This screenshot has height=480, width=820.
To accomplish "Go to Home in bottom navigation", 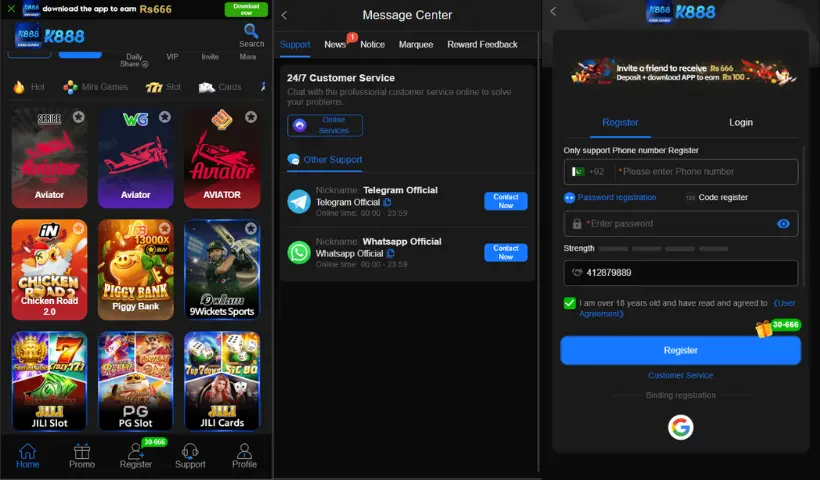I will [x=27, y=456].
